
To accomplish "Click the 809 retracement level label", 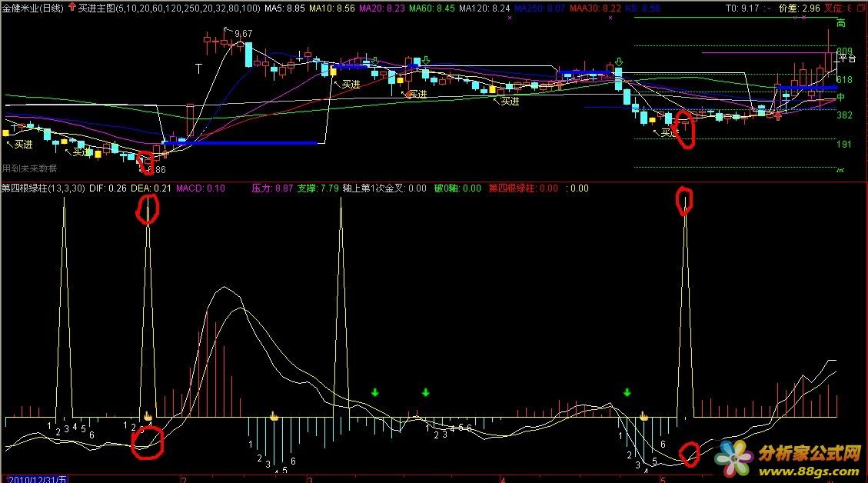I will [x=844, y=51].
